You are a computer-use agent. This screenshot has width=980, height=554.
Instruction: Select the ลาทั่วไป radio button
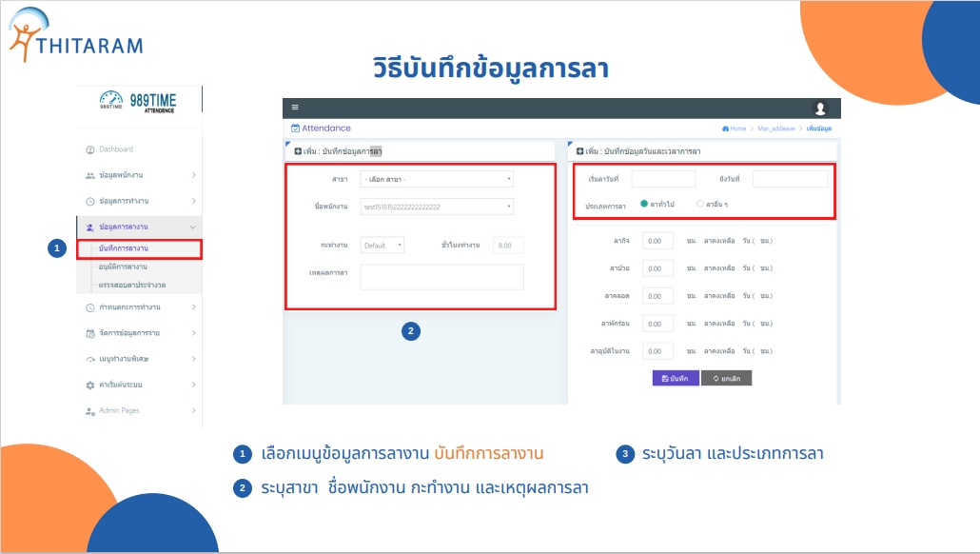pyautogui.click(x=644, y=204)
